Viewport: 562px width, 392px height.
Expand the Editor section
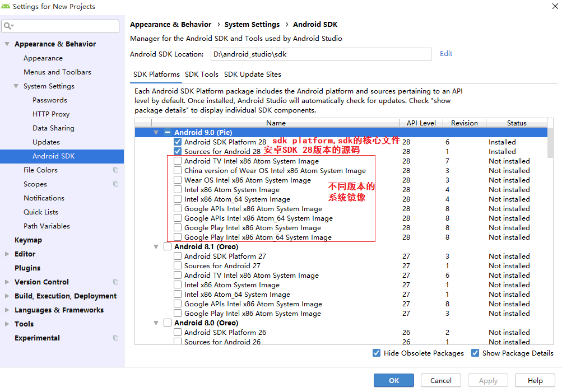coord(7,254)
